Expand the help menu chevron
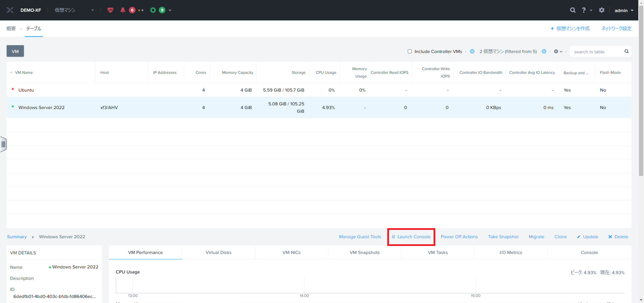 pos(591,10)
